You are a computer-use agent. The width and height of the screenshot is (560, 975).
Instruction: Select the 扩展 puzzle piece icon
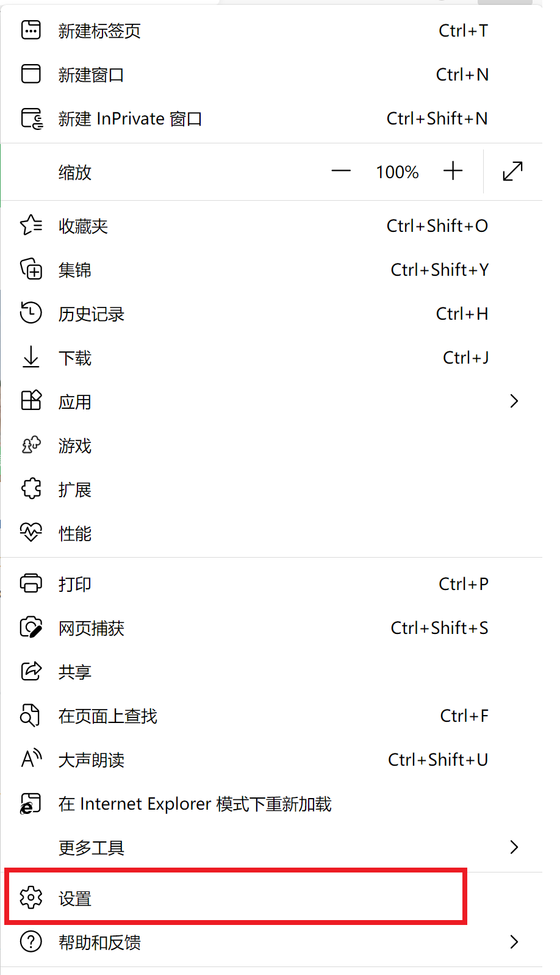[x=31, y=489]
